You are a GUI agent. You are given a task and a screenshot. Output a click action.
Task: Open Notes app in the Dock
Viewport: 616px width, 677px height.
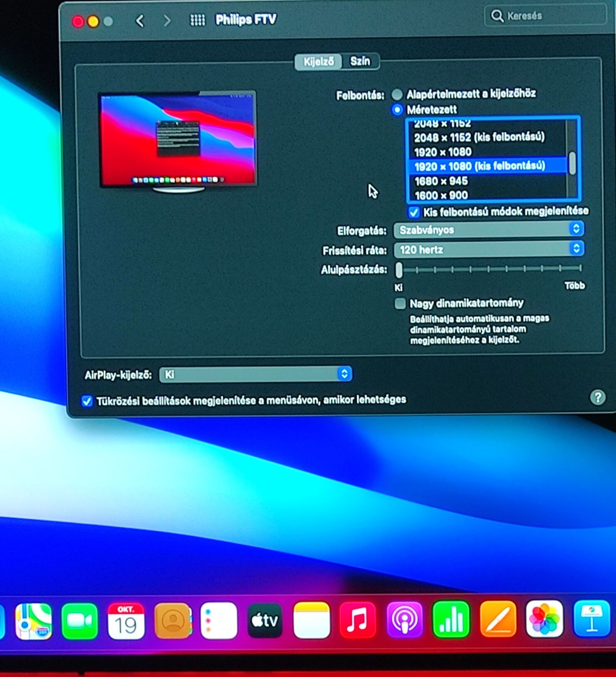[312, 620]
